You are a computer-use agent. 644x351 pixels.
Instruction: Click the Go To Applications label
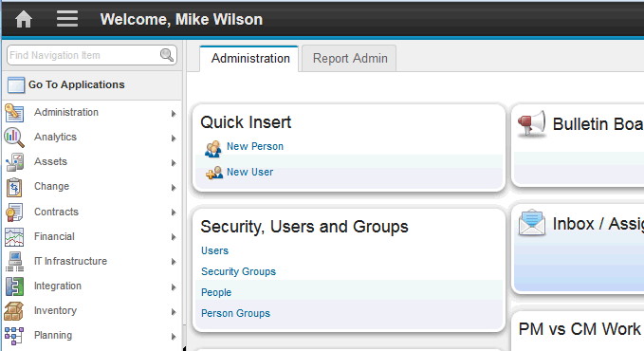coord(77,84)
